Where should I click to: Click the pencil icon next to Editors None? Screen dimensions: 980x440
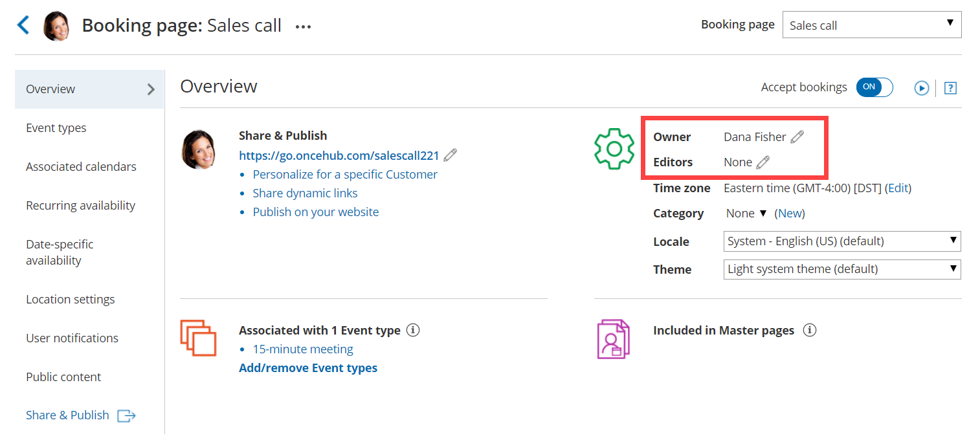[764, 162]
